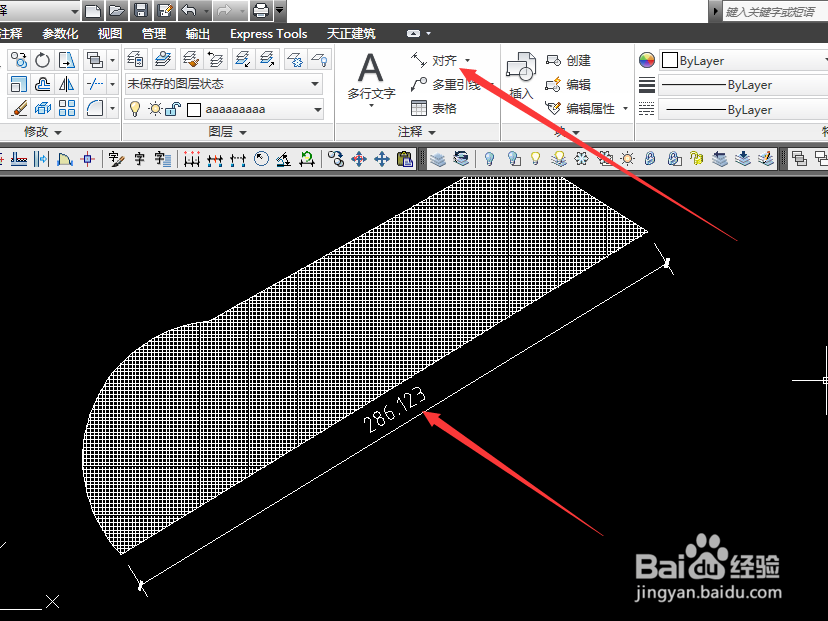Click the Match Layer paintbrush icon
This screenshot has height=621, width=828.
coord(190,59)
